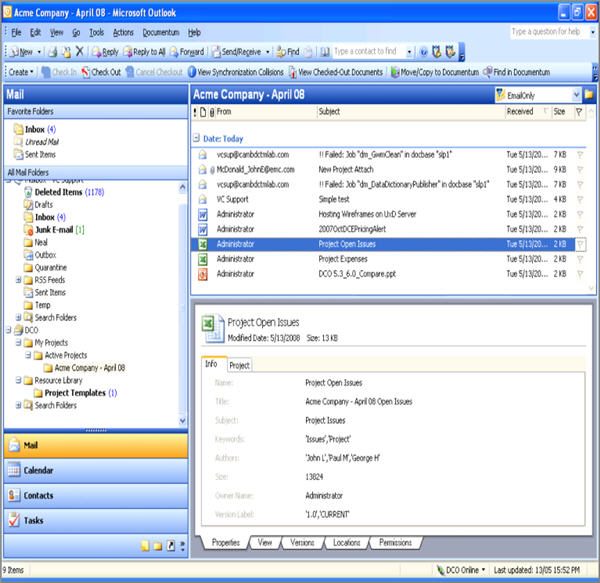The height and width of the screenshot is (583, 600).
Task: Switch to the Versions bottom tab
Action: [302, 542]
